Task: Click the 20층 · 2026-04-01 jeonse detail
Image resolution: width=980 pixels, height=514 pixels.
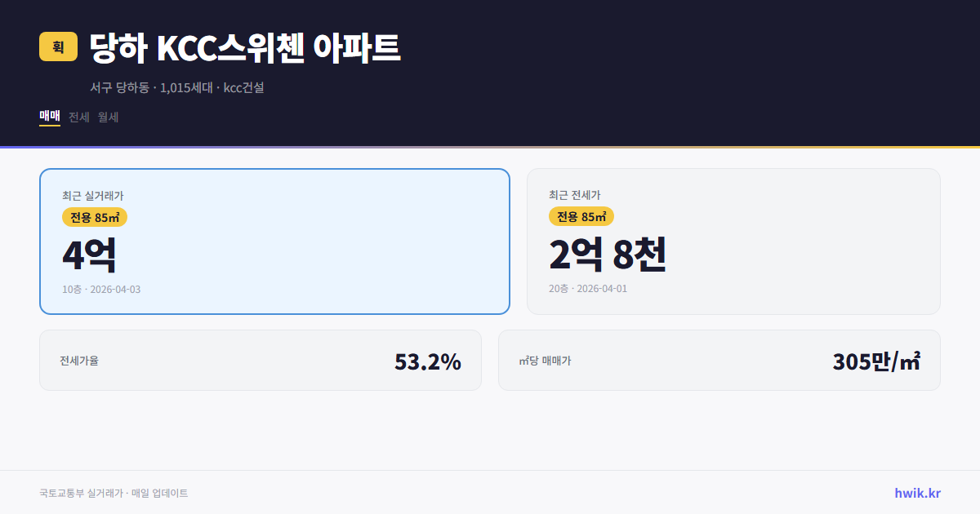Action: point(588,288)
